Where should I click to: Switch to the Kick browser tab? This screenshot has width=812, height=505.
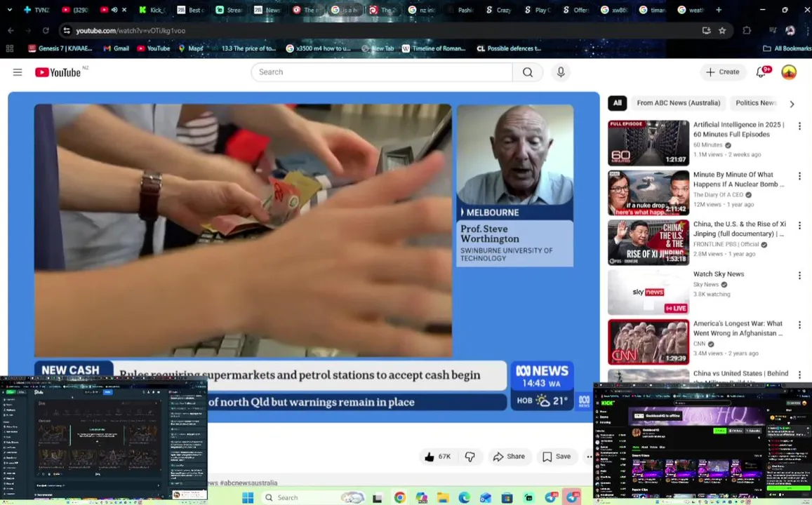click(x=152, y=10)
